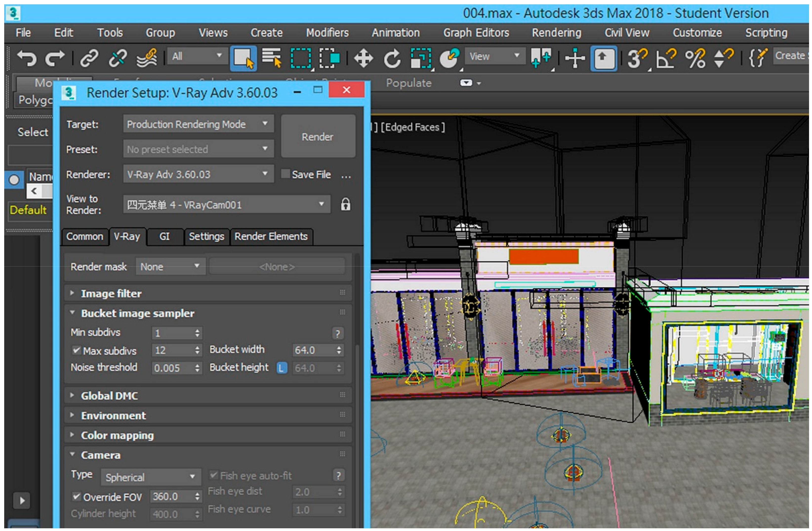This screenshot has width=812, height=531.
Task: Expand the Environment rollout
Action: click(x=208, y=415)
